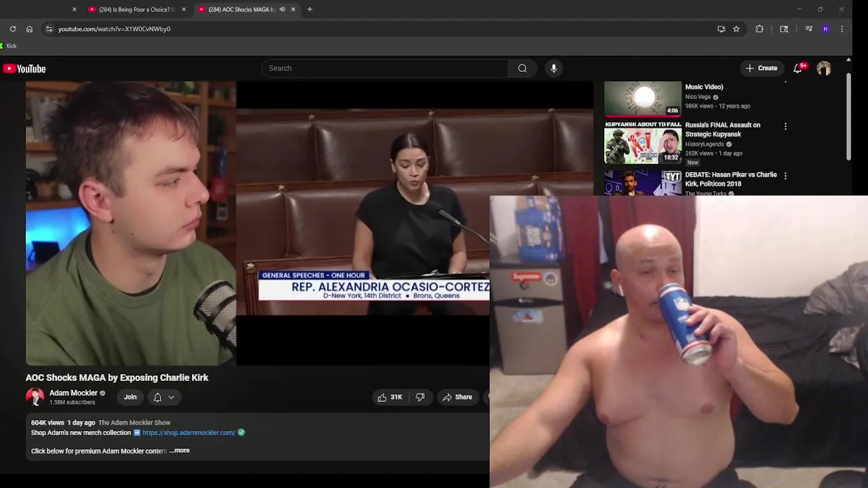Click the Join membership button
The width and height of the screenshot is (868, 488).
coord(130,397)
